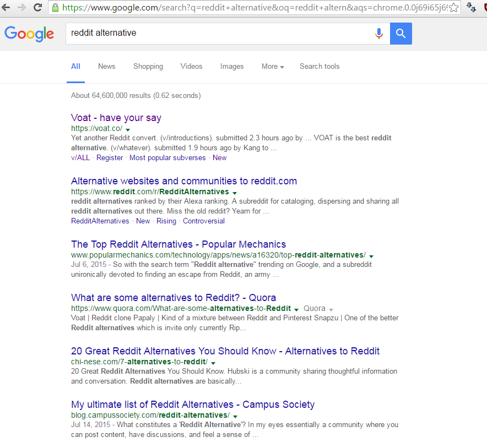
Task: Switch to the News tab
Action: pos(106,67)
